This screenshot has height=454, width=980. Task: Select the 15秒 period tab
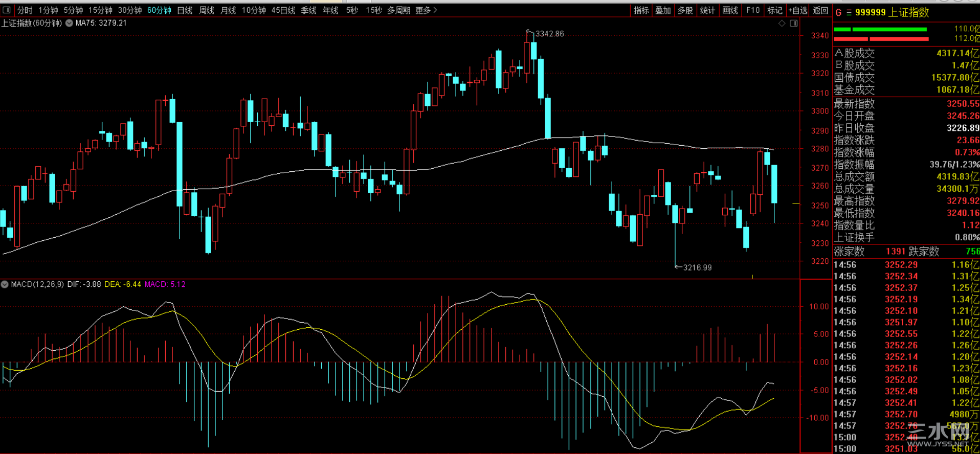coord(374,10)
